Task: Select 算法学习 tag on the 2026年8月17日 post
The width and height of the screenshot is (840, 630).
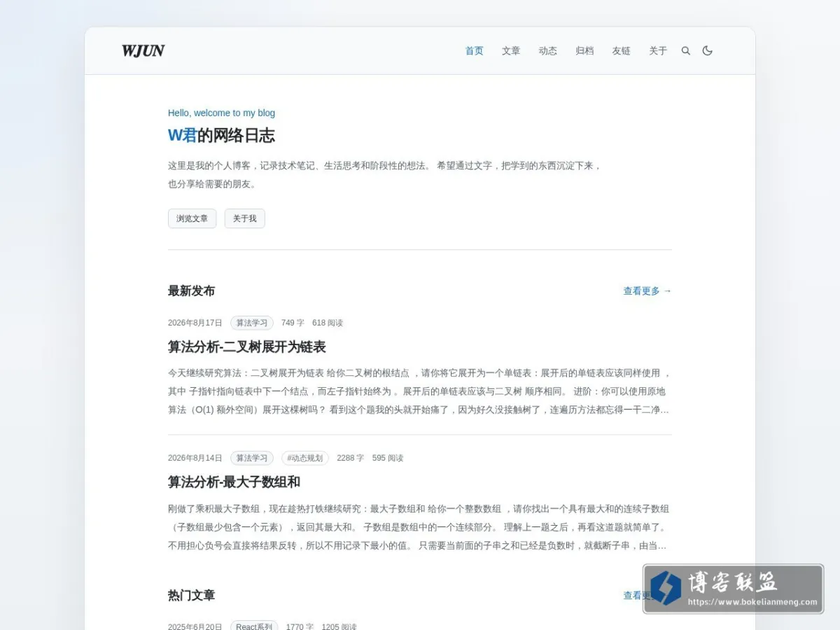Action: (252, 323)
